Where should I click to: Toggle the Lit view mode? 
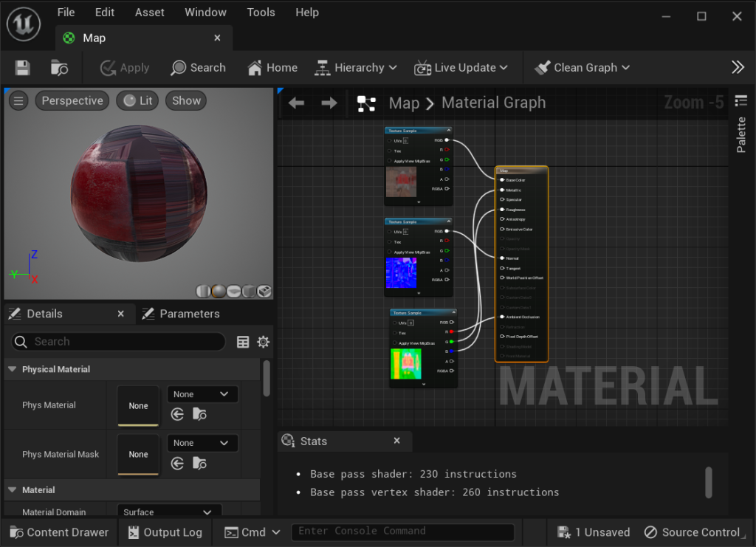click(x=137, y=101)
